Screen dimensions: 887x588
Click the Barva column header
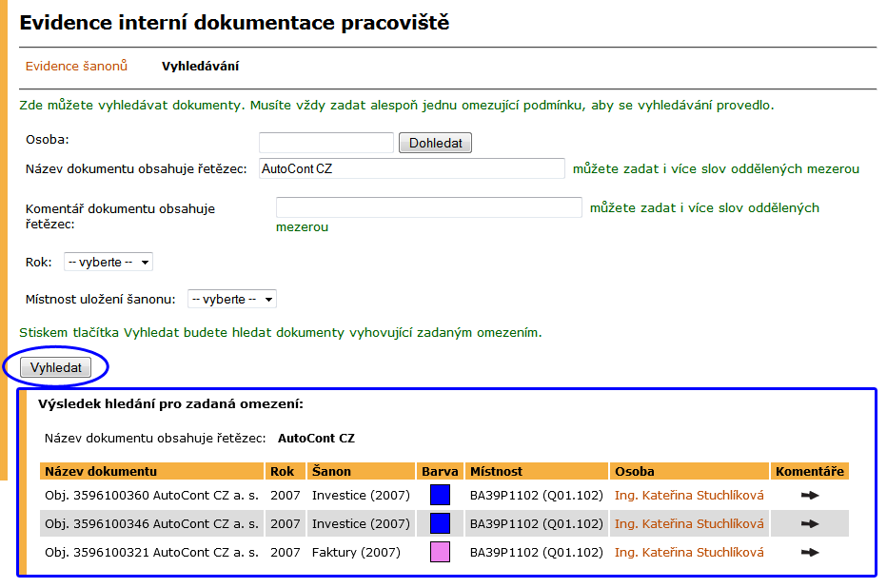(440, 471)
